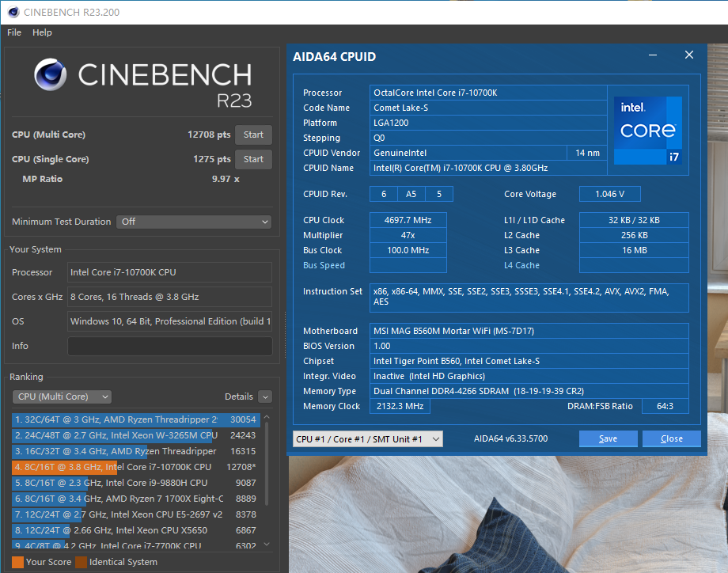Click Save in AIDA64 CPUID
The height and width of the screenshot is (573, 728).
(x=609, y=438)
